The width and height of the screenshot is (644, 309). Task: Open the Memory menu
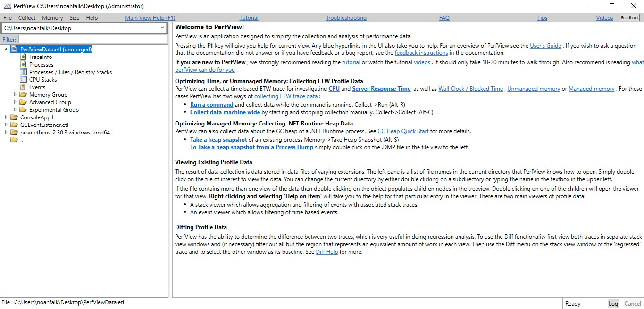tap(52, 17)
